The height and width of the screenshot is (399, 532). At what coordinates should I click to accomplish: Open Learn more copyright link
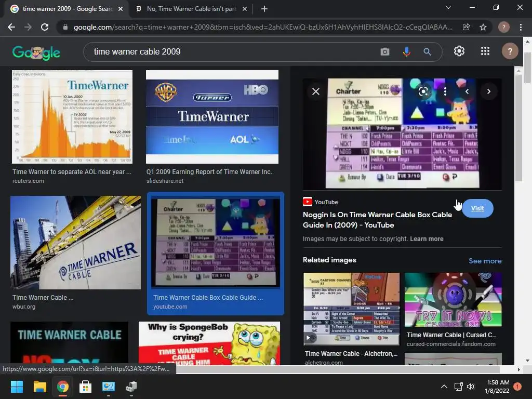tap(427, 239)
